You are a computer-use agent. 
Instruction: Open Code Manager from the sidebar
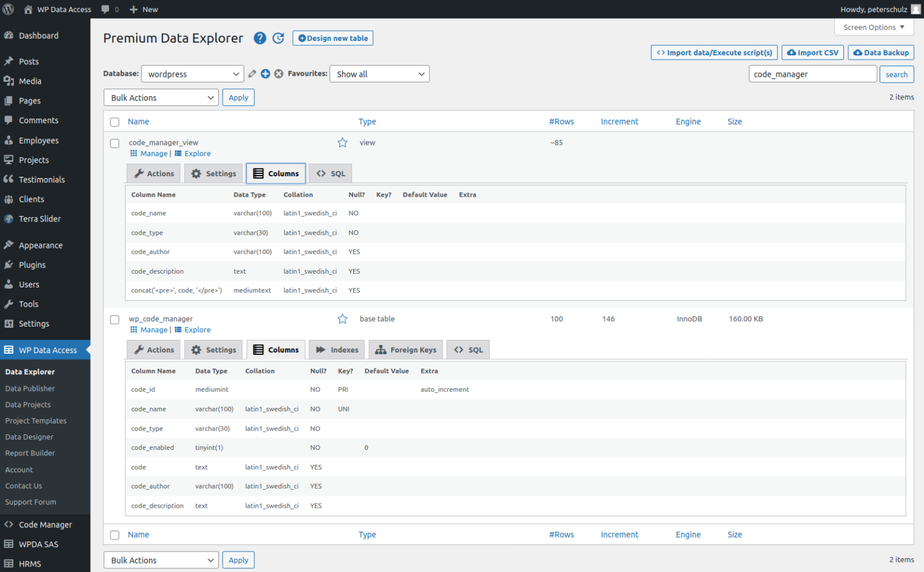pyautogui.click(x=45, y=524)
